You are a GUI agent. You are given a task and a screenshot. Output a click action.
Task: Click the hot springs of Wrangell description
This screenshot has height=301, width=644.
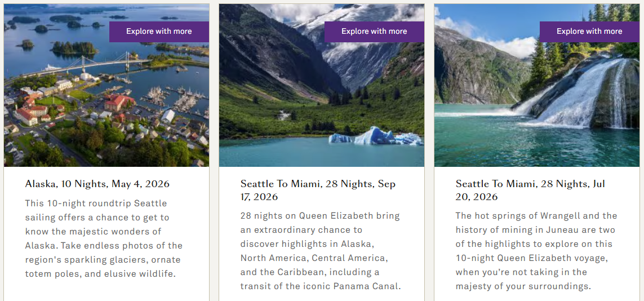[x=535, y=251]
